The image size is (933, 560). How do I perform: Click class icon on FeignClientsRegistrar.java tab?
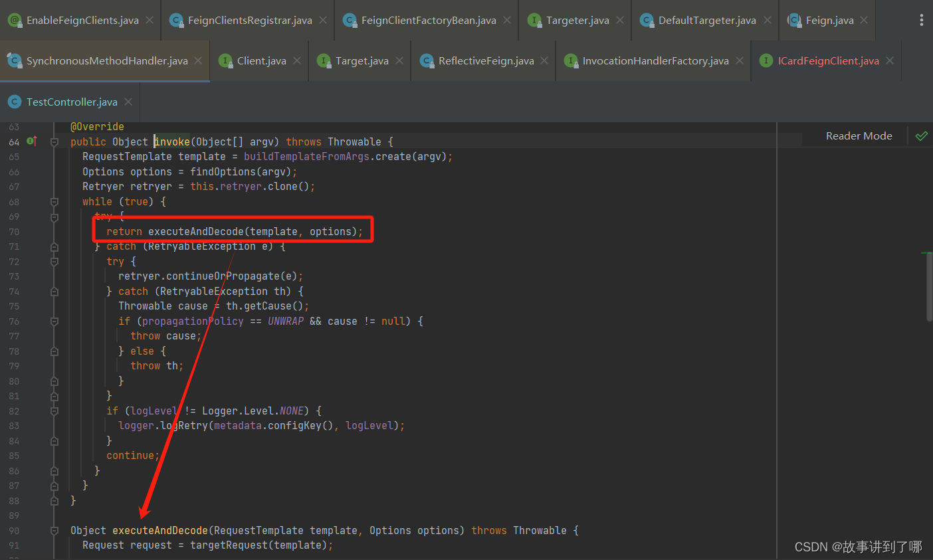[176, 21]
